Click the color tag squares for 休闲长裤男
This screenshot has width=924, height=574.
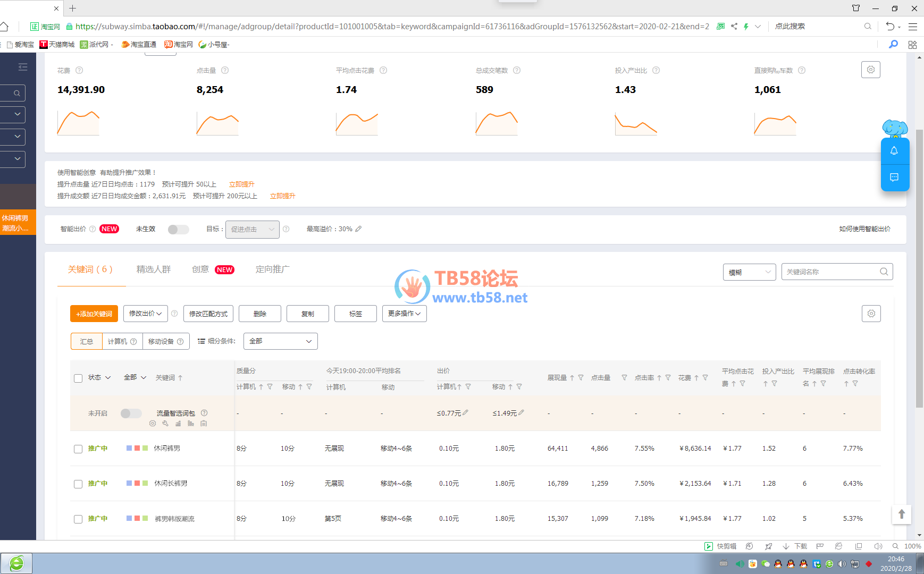(137, 483)
